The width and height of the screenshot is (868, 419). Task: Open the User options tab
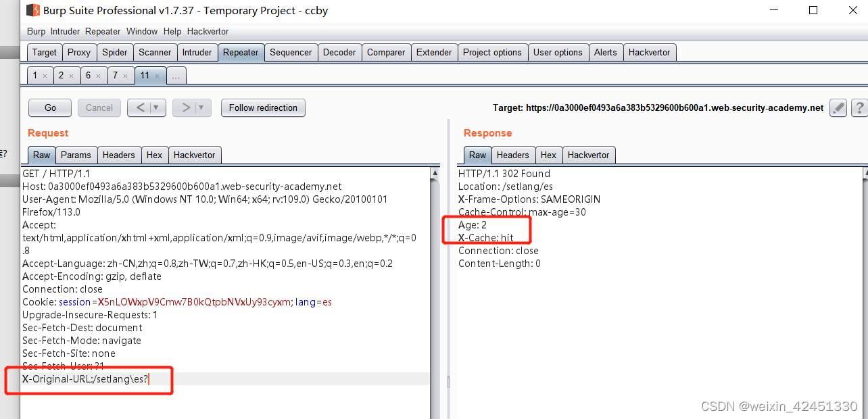558,53
